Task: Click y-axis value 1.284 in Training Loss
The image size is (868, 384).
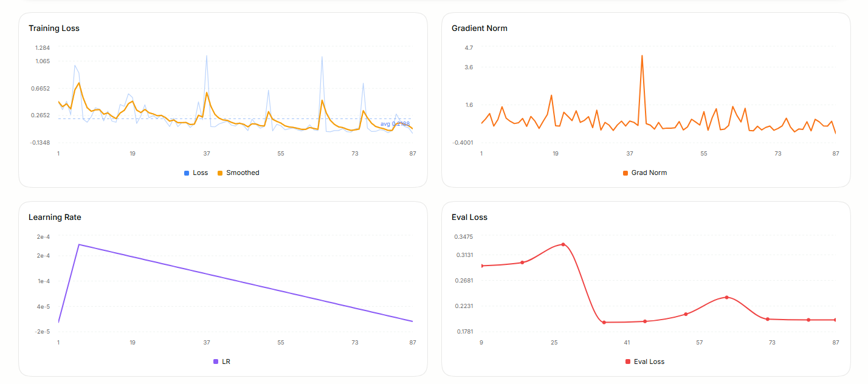Action: (x=43, y=47)
